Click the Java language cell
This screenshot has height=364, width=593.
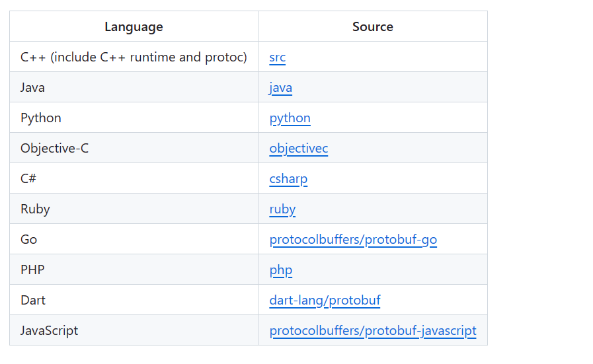33,88
